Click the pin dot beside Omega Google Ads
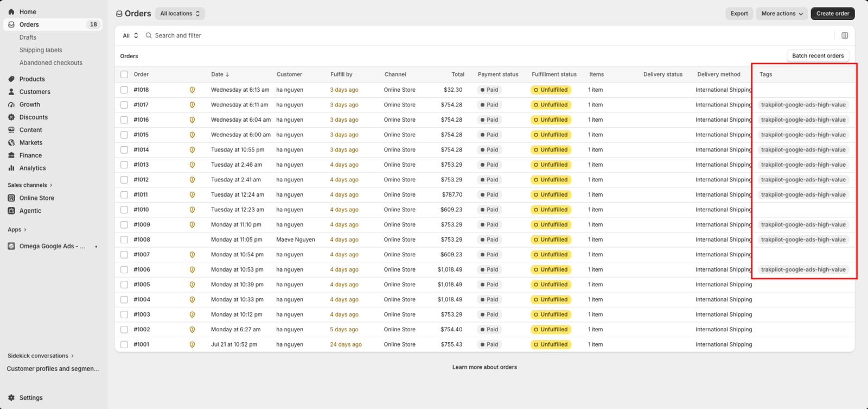 96,247
